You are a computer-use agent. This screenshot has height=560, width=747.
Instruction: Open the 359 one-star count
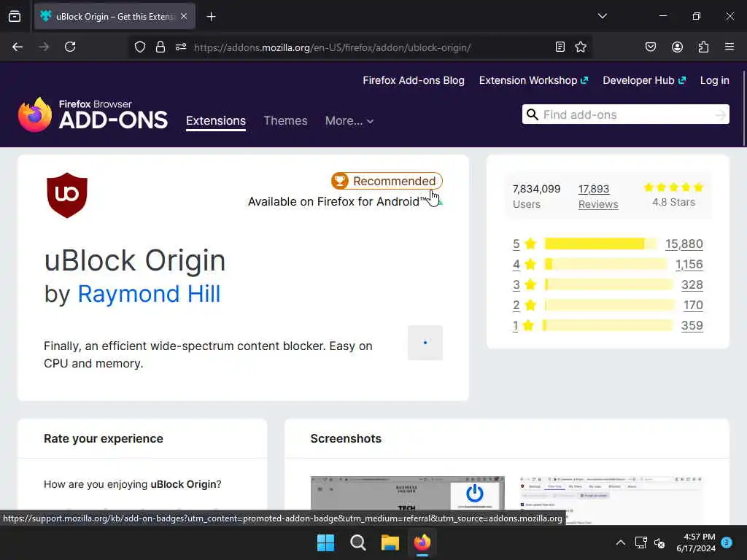[x=692, y=326]
